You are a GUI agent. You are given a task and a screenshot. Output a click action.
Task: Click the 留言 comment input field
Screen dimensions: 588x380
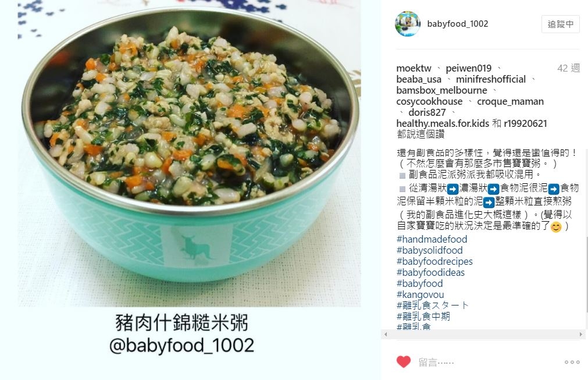pos(487,363)
